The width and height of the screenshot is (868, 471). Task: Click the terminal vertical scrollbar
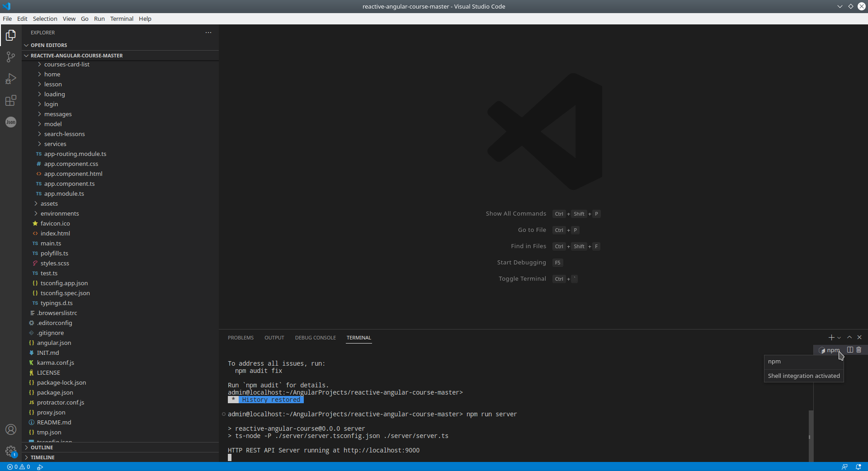811,436
